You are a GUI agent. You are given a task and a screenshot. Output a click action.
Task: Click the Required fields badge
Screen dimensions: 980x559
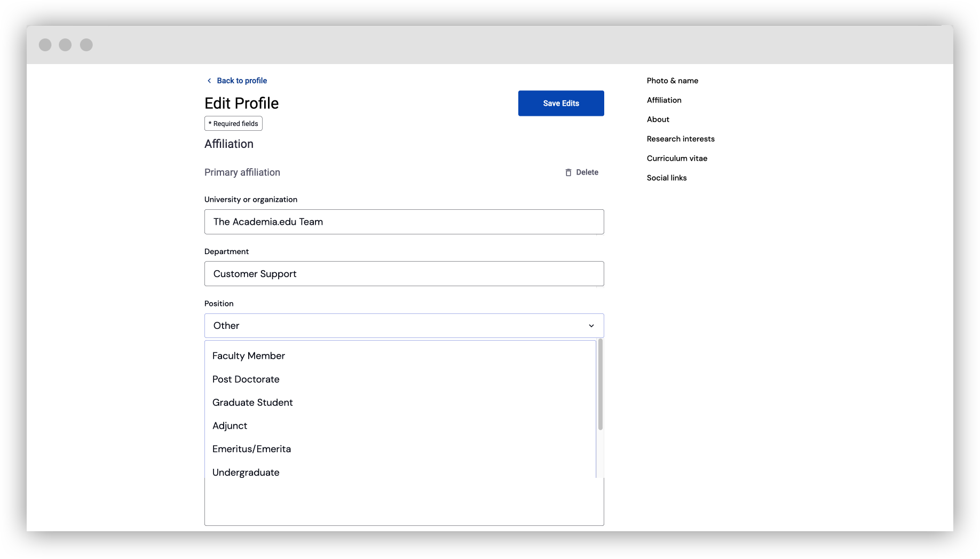click(x=233, y=123)
